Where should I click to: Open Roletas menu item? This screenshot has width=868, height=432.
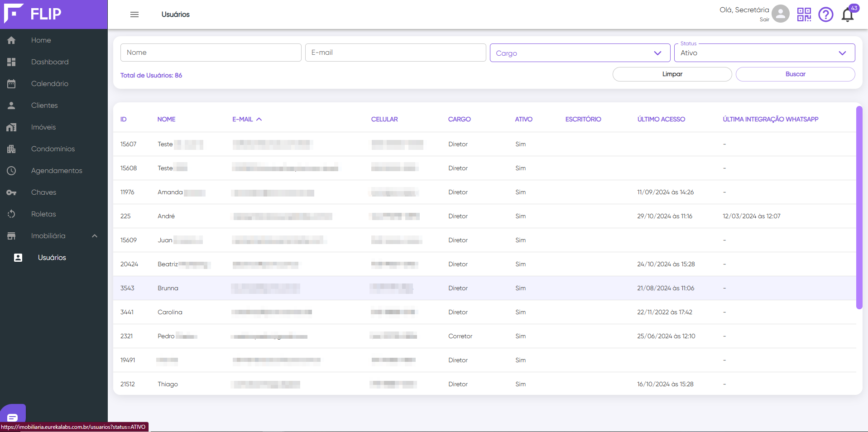pyautogui.click(x=43, y=214)
